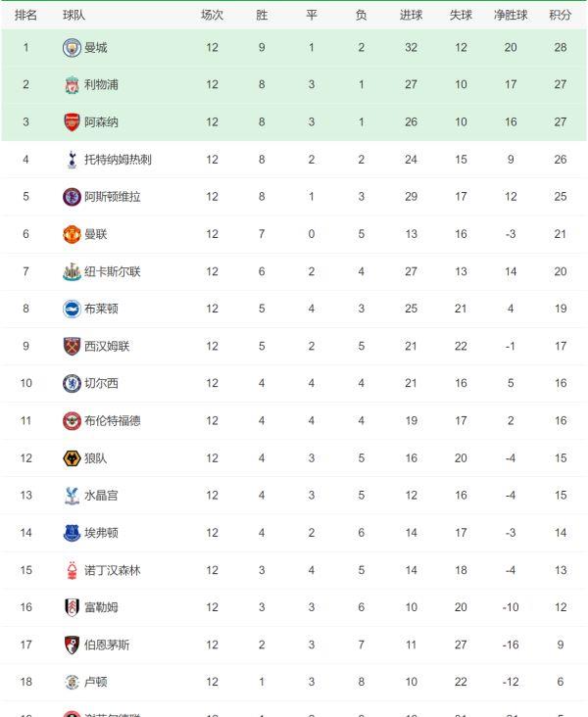Click the Chelsea crest icon
The image size is (588, 717).
[72, 383]
